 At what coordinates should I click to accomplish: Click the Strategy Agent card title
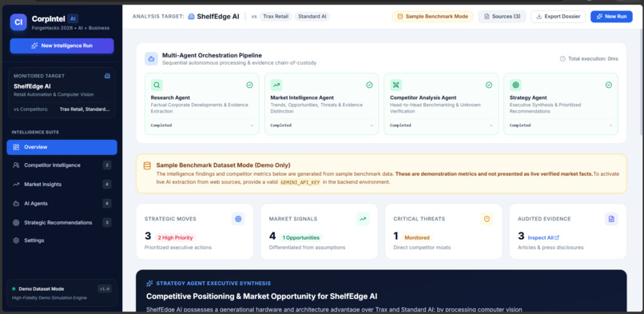[528, 97]
